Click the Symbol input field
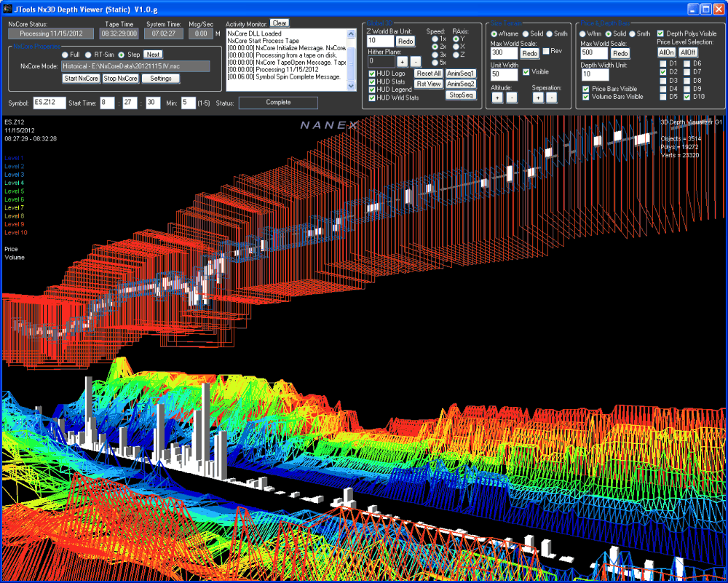This screenshot has width=728, height=583. tap(50, 103)
